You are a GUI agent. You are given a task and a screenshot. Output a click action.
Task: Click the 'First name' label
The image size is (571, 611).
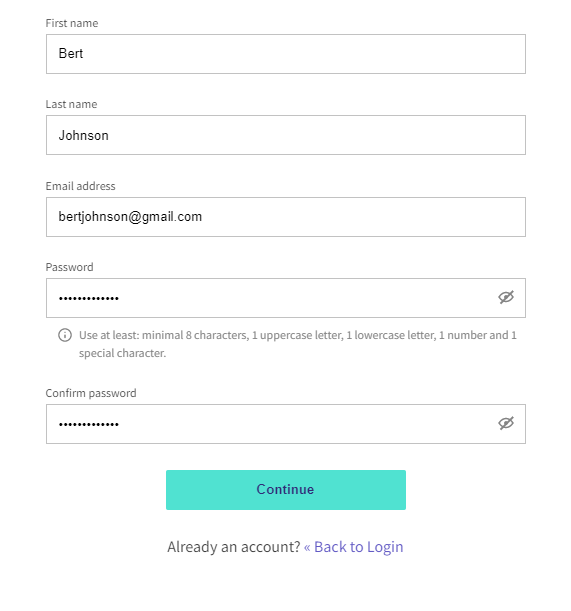[72, 23]
